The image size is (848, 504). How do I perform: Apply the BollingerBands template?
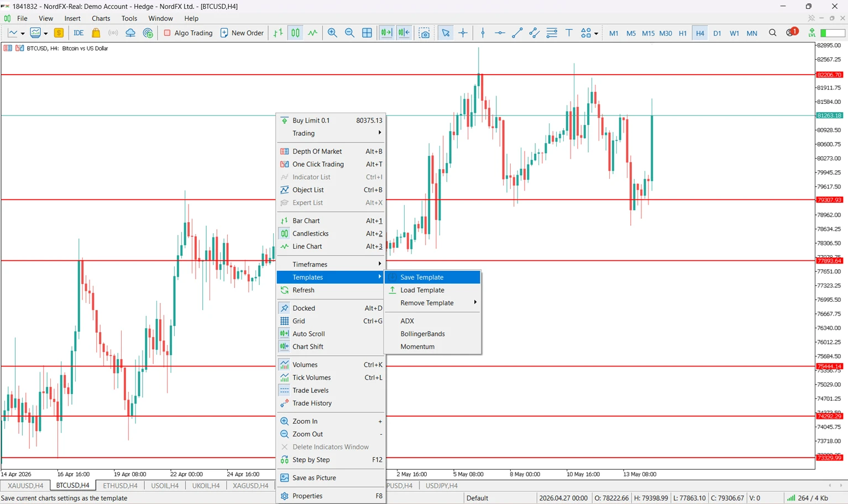click(x=433, y=334)
